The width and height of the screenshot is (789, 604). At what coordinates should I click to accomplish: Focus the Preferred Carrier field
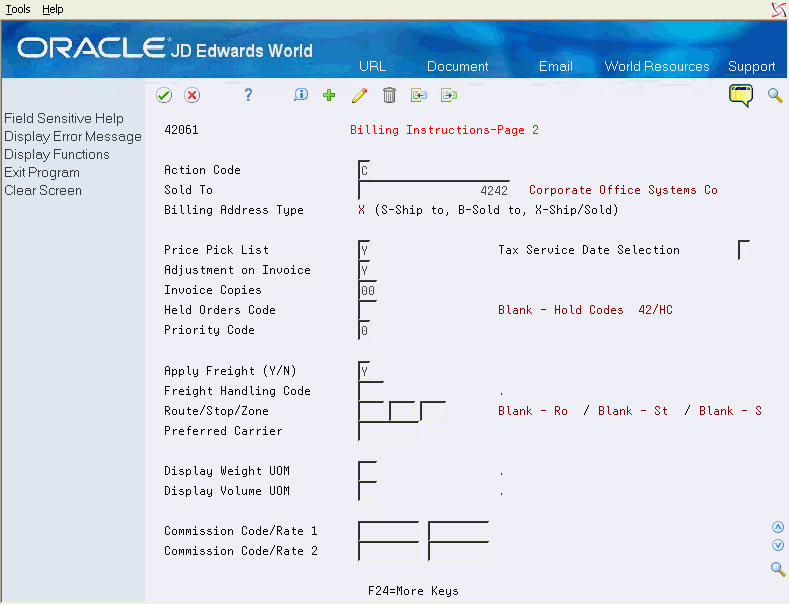tap(388, 431)
